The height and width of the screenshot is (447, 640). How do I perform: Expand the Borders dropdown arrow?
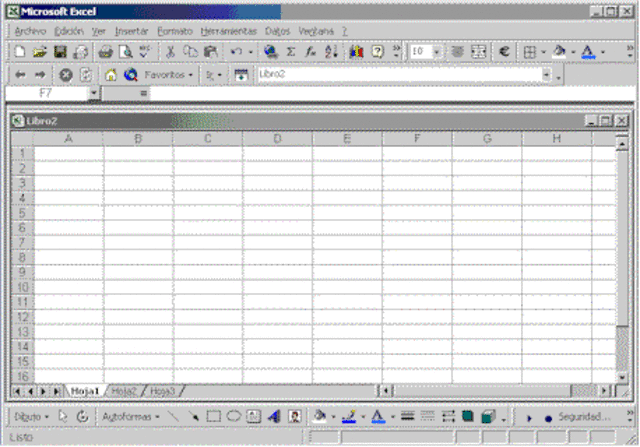(543, 52)
